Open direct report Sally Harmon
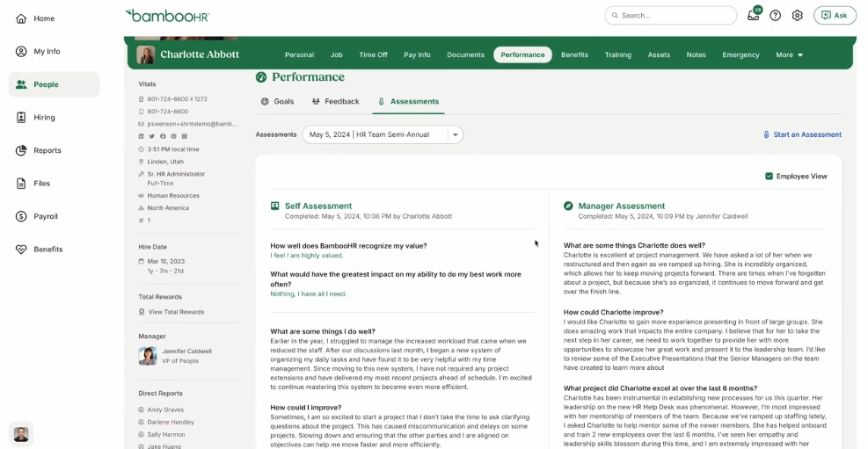The width and height of the screenshot is (868, 449). pyautogui.click(x=166, y=435)
